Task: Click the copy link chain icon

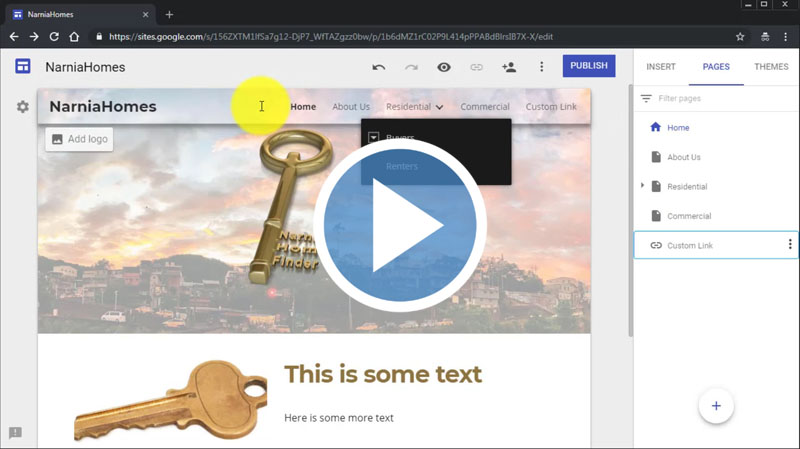Action: 476,67
